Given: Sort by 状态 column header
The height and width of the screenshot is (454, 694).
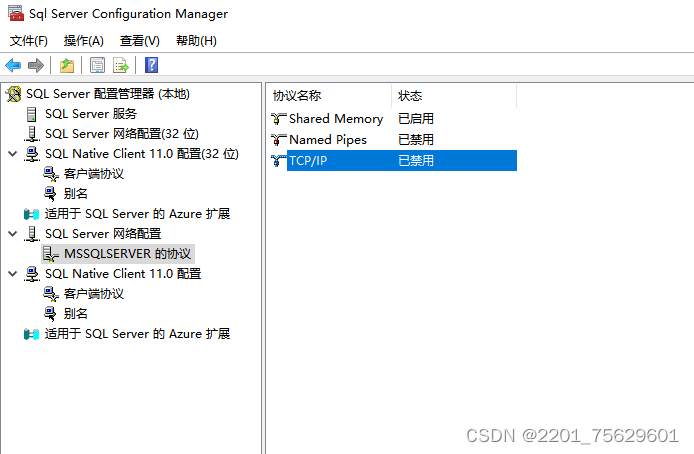Looking at the screenshot, I should [454, 96].
